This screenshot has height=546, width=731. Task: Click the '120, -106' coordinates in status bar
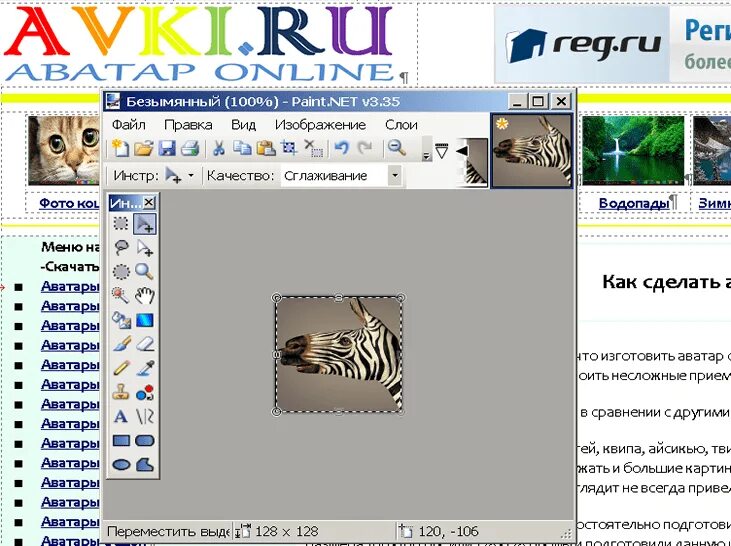tap(448, 532)
